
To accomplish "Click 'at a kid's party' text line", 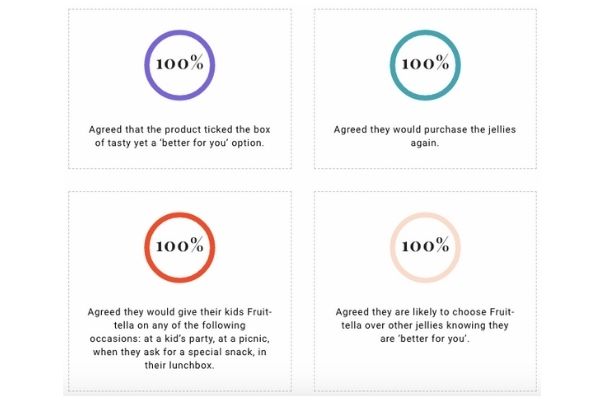I will point(180,339).
